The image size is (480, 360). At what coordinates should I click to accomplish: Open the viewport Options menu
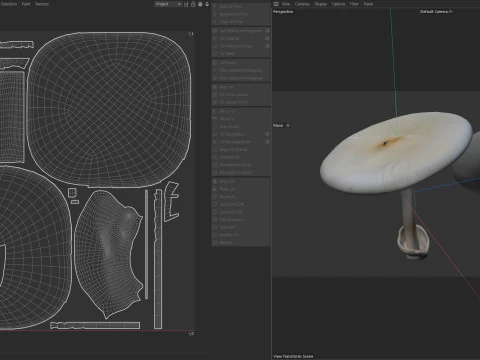tap(339, 4)
